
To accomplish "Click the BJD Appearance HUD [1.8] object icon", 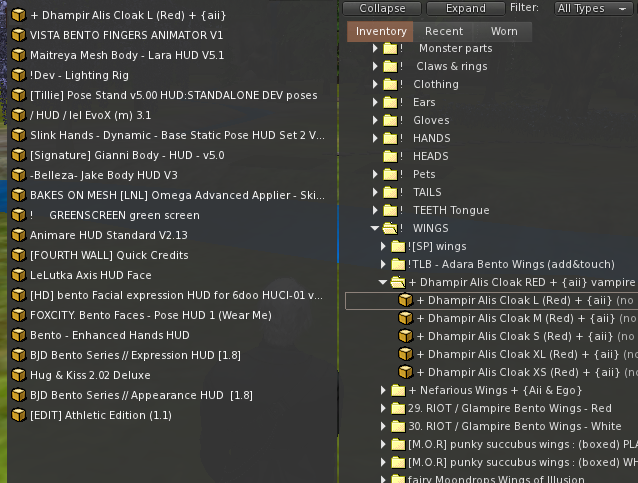I will pos(18,395).
